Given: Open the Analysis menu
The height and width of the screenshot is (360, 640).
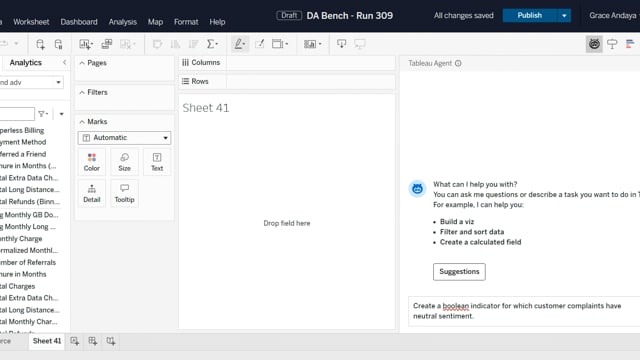Looking at the screenshot, I should [x=122, y=22].
